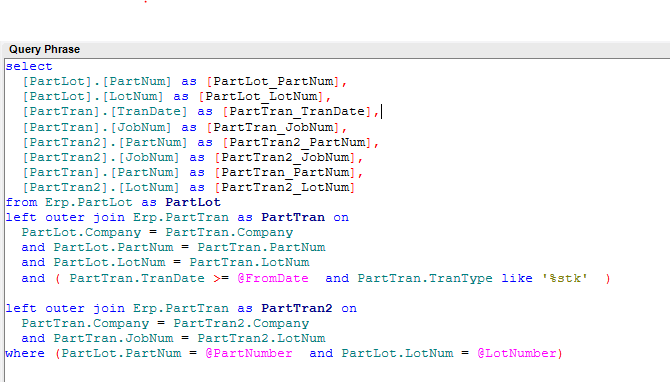Click the [PartTran_JobNum] alias text
The width and height of the screenshot is (670, 382).
pos(273,128)
